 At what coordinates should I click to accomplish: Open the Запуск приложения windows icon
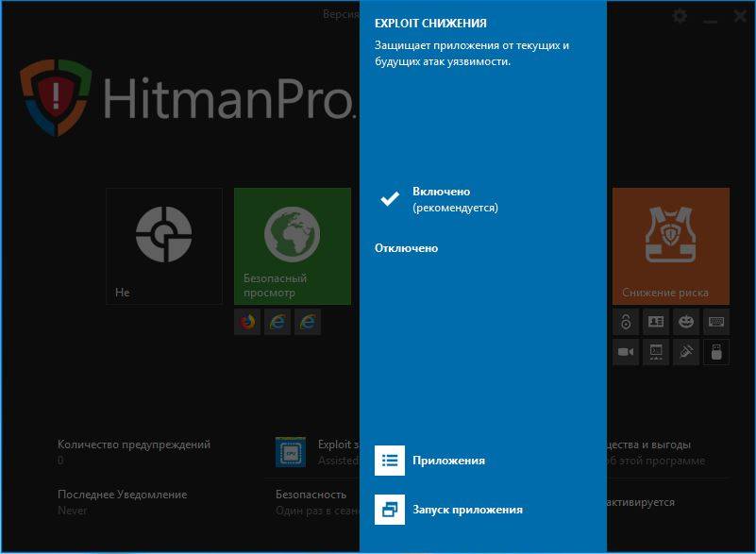coord(390,509)
